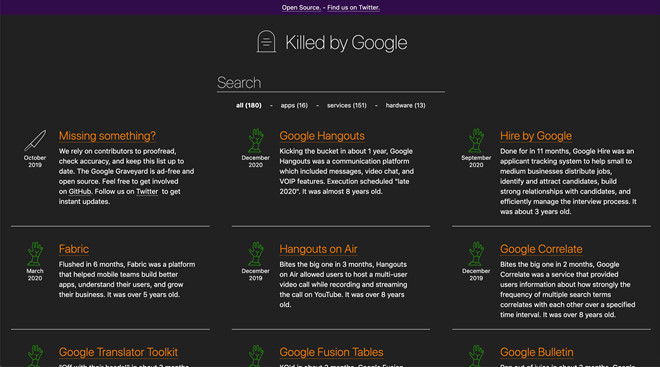The height and width of the screenshot is (367, 660).
Task: Click the Fabric description paragraph
Action: coord(127,279)
